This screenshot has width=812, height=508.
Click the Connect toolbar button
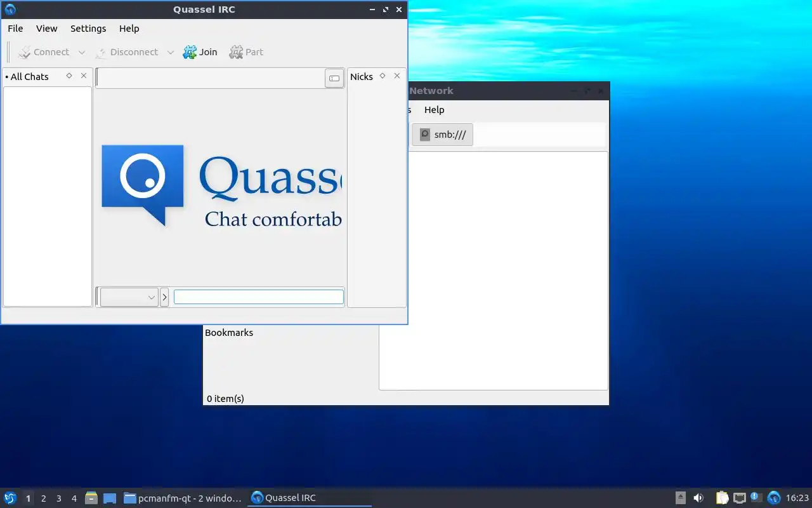44,52
